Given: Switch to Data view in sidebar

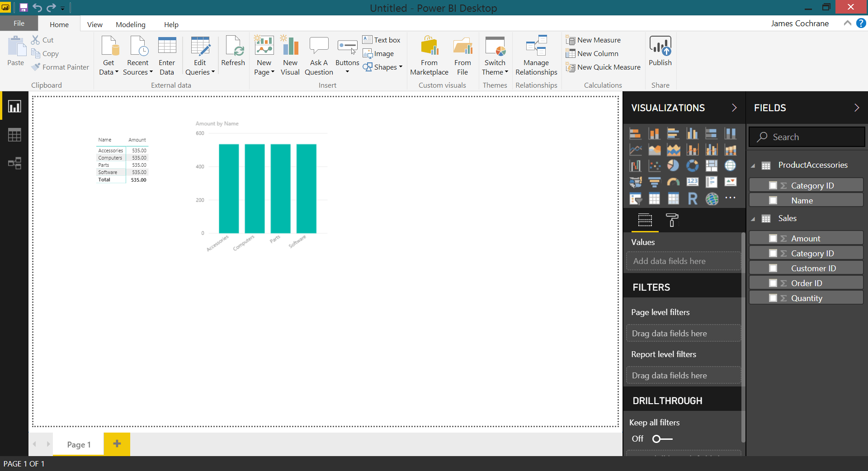Looking at the screenshot, I should [14, 135].
